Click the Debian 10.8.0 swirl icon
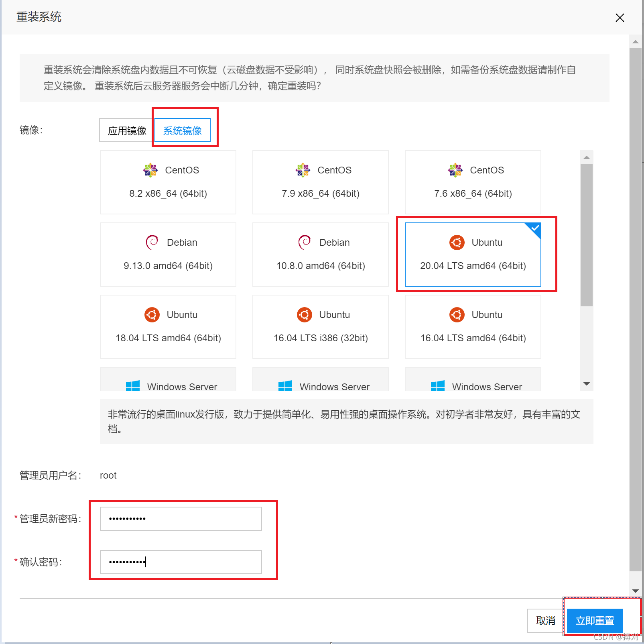 tap(305, 243)
